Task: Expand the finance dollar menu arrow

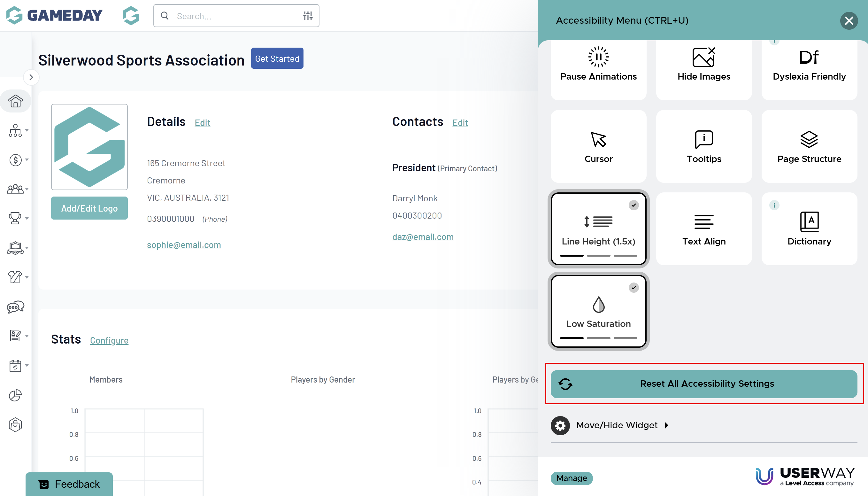Action: click(x=27, y=160)
